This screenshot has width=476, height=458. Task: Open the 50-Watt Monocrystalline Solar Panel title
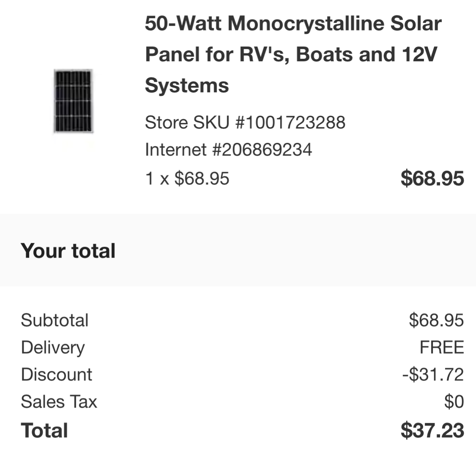(x=293, y=54)
